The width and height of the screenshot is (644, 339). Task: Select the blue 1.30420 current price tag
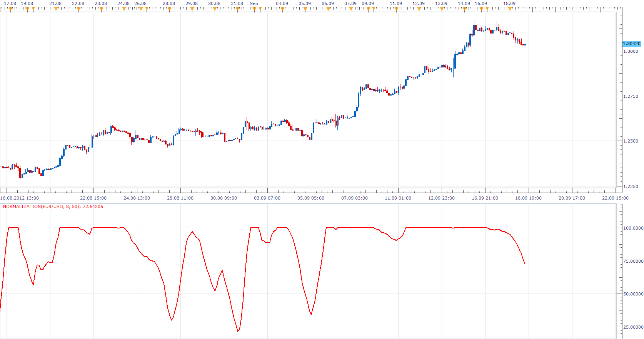tap(632, 44)
